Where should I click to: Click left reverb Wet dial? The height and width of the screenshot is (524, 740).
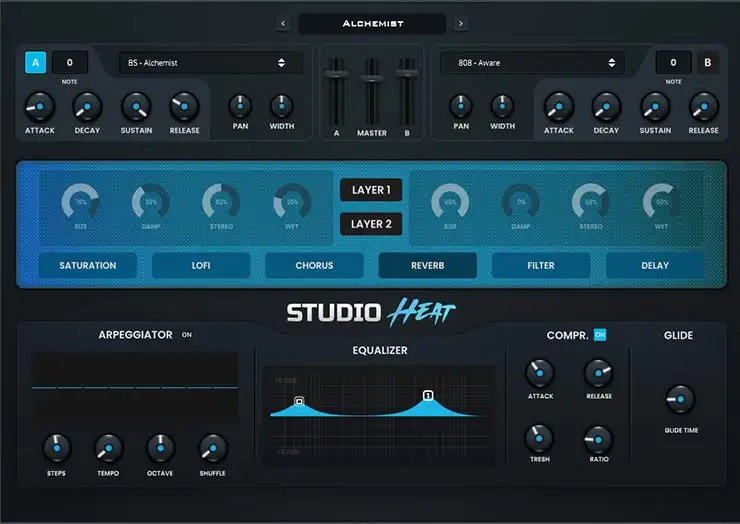pyautogui.click(x=292, y=202)
